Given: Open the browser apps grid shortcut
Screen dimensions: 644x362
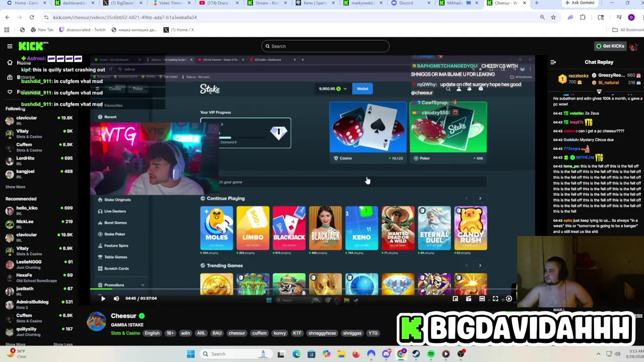Looking at the screenshot, I should coord(7,30).
